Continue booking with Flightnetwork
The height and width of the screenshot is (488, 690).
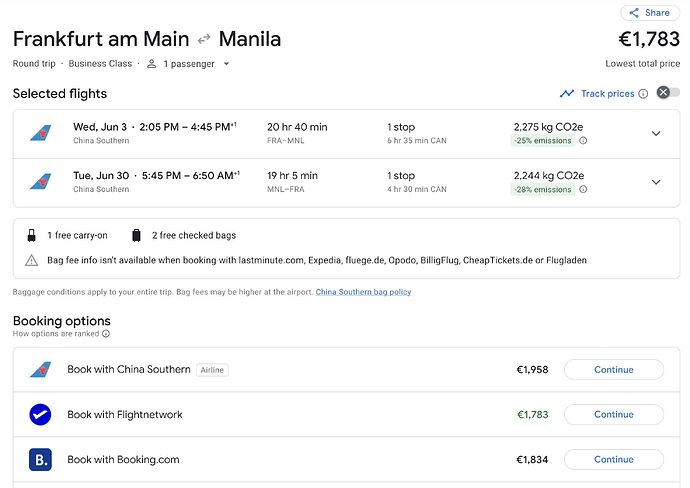[x=613, y=415]
